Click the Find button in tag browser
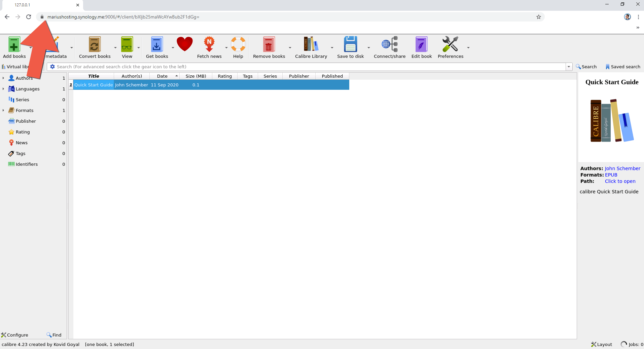Screen dimensions: 644x349 coord(54,335)
